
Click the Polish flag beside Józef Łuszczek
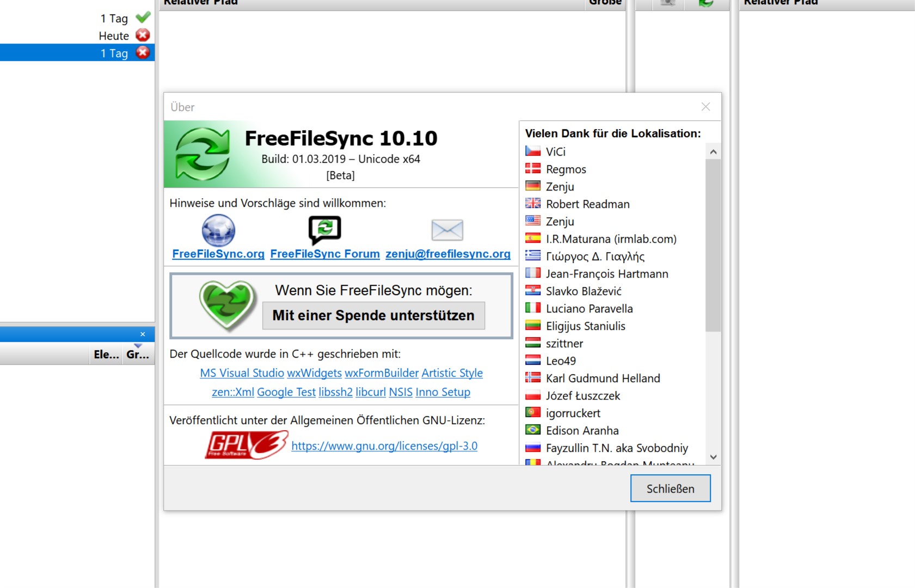tap(533, 395)
